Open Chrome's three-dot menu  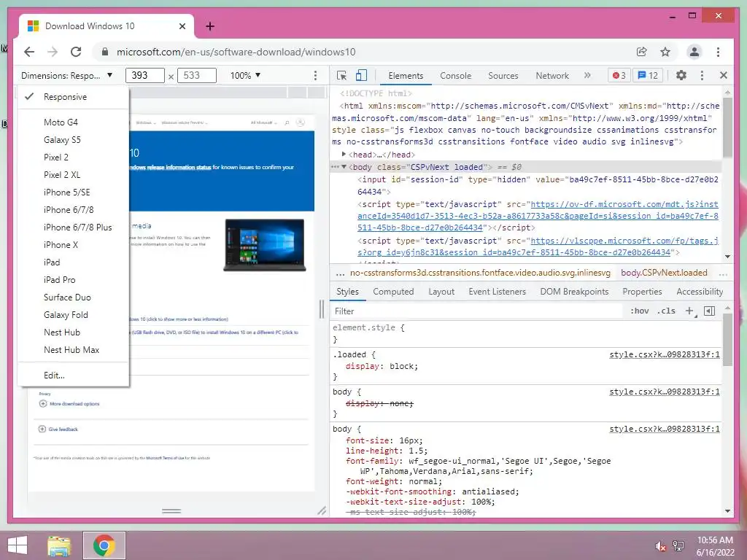pyautogui.click(x=718, y=52)
